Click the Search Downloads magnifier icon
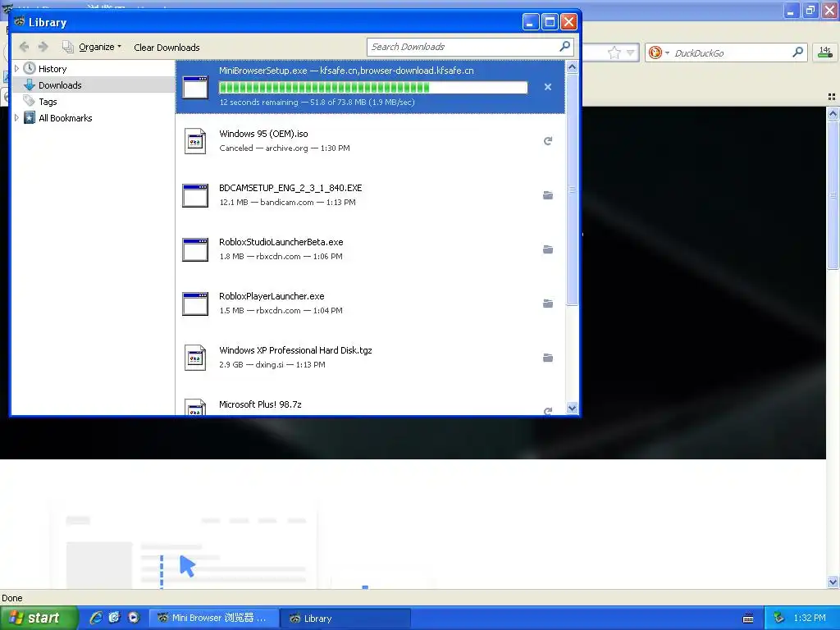The height and width of the screenshot is (630, 840). pyautogui.click(x=564, y=47)
